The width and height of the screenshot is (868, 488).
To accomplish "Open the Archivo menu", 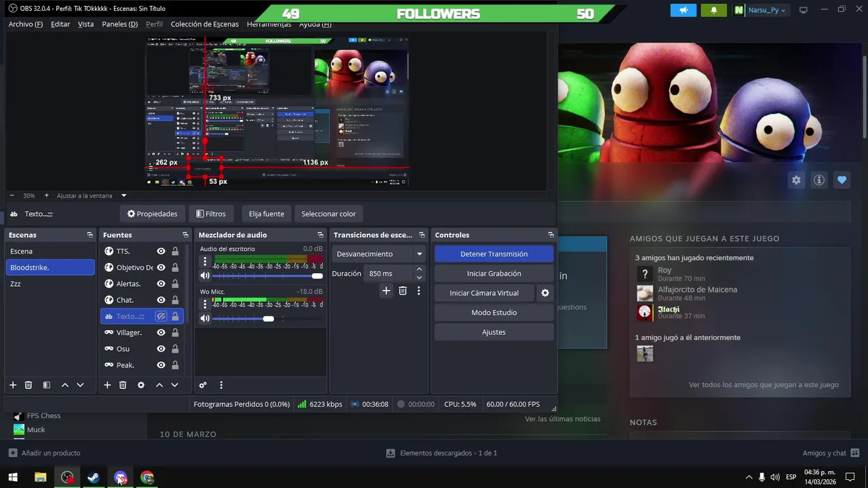I will [x=26, y=24].
